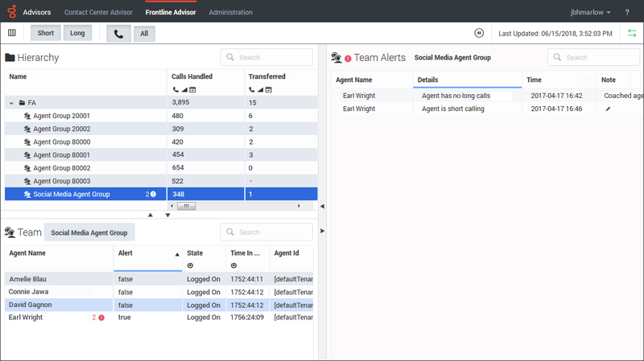Select Amelie Blau agent row
This screenshot has width=644, height=361.
click(x=159, y=279)
